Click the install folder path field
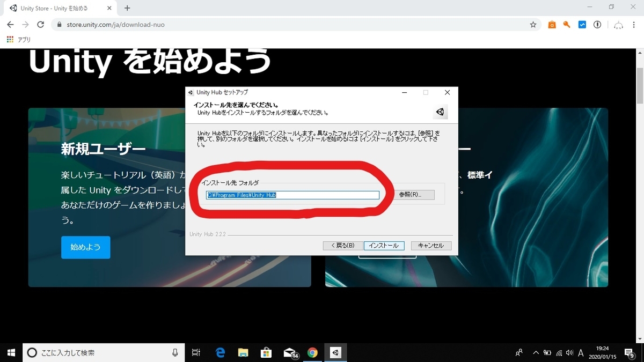The height and width of the screenshot is (362, 644). (x=292, y=195)
